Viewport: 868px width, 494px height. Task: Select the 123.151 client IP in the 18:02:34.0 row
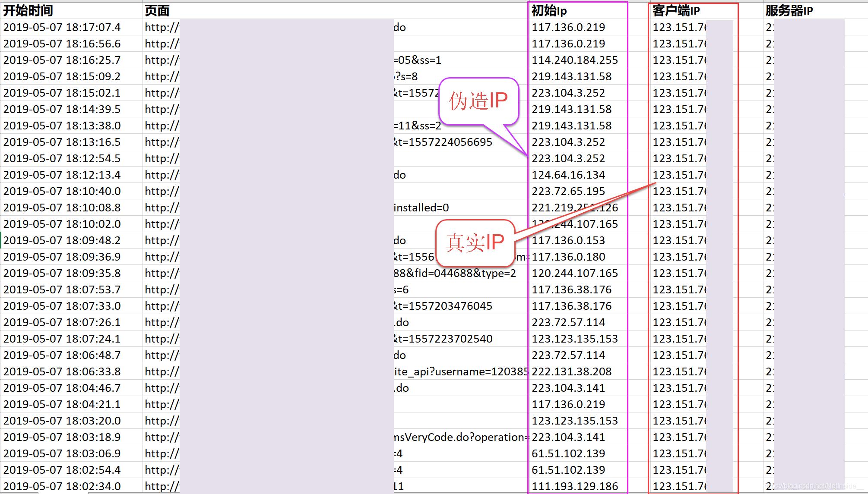click(679, 486)
